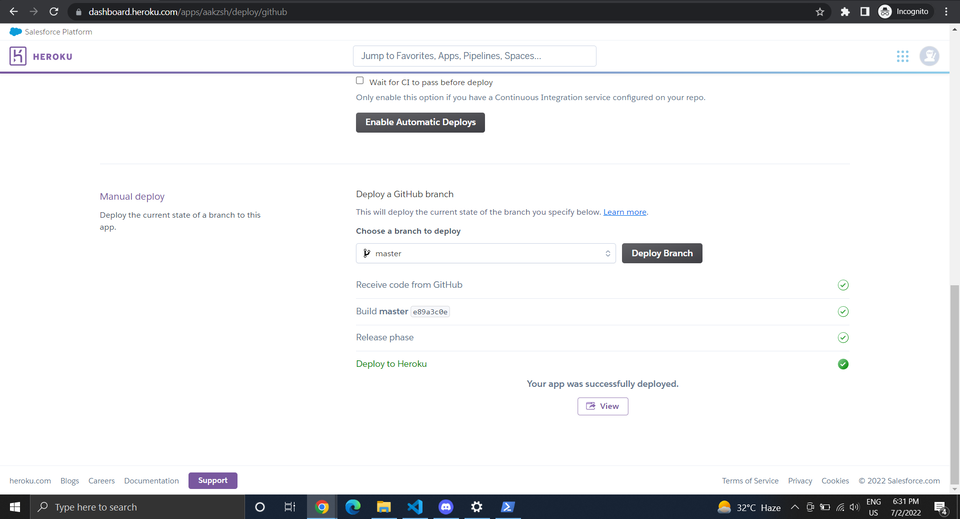The image size is (960, 519).
Task: Click green check beside Build master
Action: 843,312
